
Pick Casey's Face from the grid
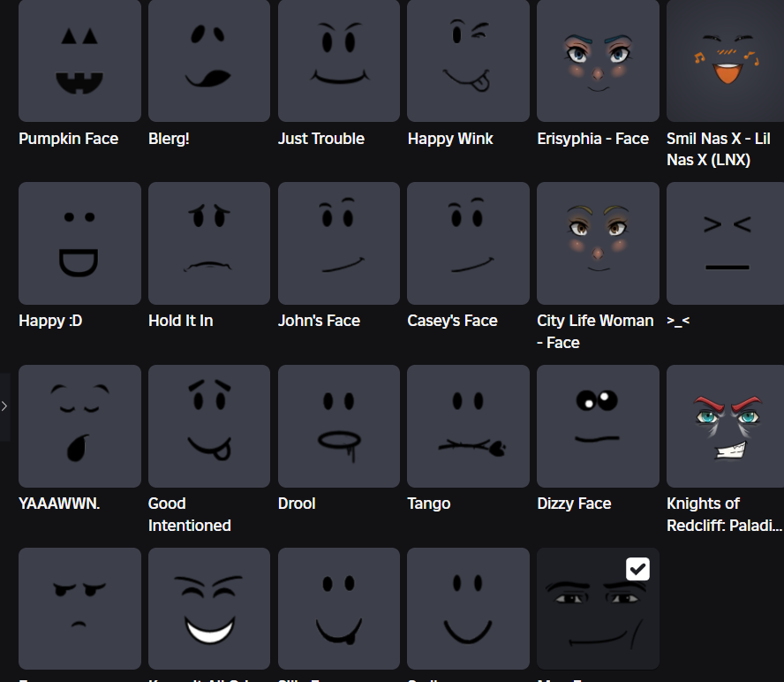click(x=467, y=243)
